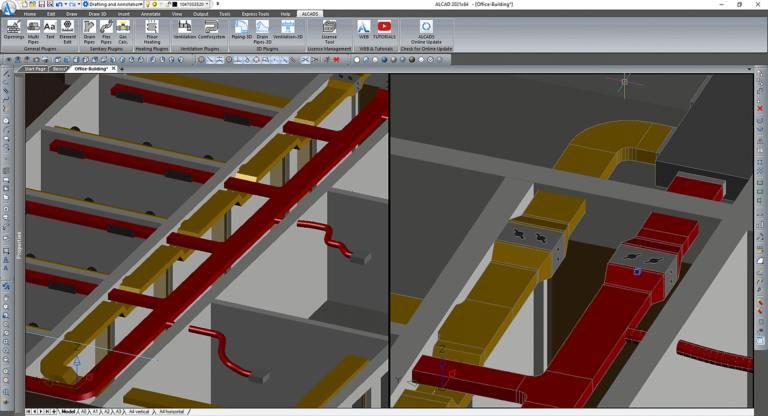Close the Office-Building document tab
The height and width of the screenshot is (416, 768).
click(114, 69)
